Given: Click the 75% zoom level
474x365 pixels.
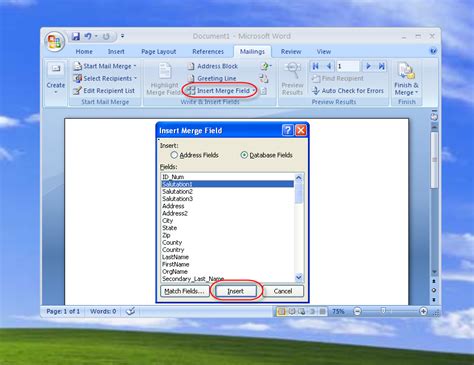Looking at the screenshot, I should point(338,311).
